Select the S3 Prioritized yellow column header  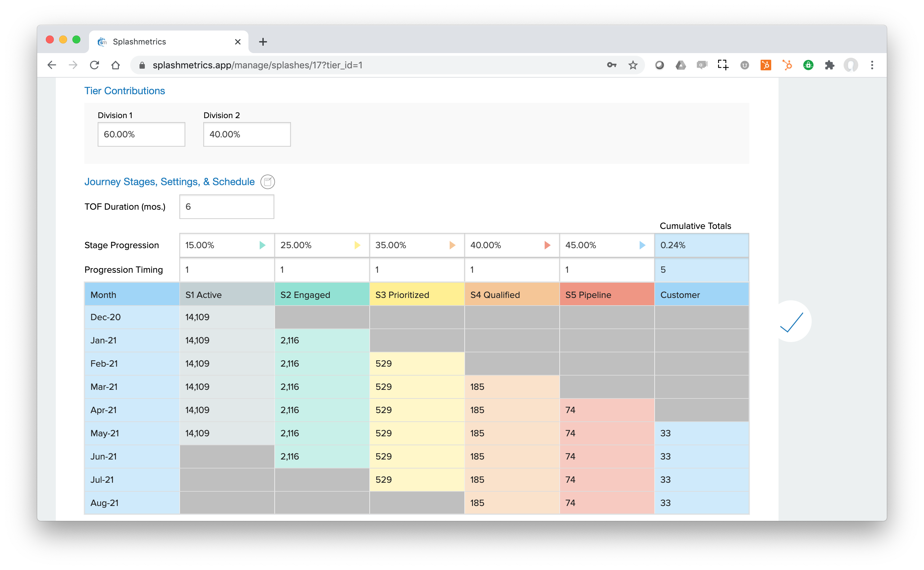pyautogui.click(x=416, y=294)
